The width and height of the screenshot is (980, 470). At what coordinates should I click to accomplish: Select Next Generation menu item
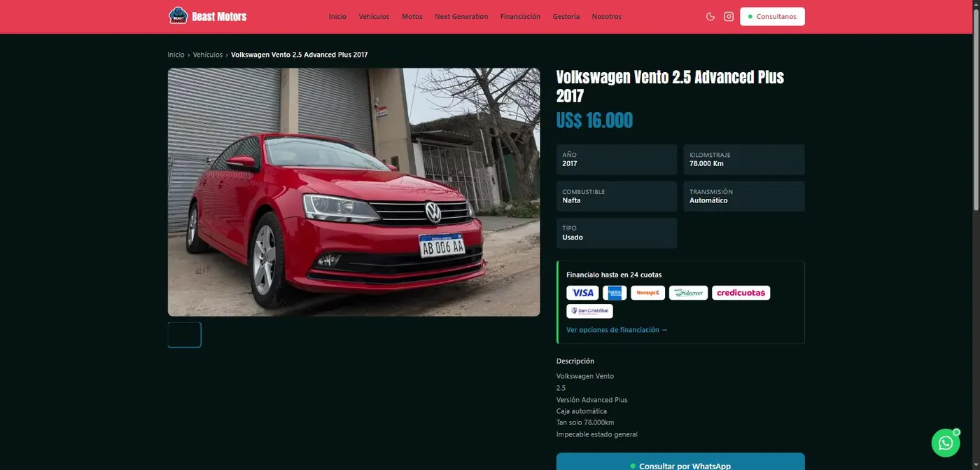(x=461, y=16)
